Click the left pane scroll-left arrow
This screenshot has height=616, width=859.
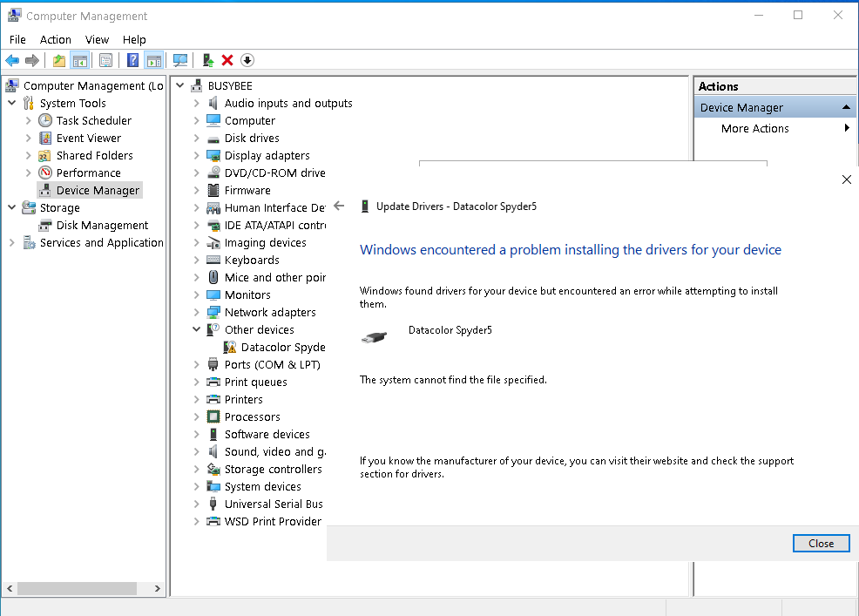pyautogui.click(x=10, y=588)
